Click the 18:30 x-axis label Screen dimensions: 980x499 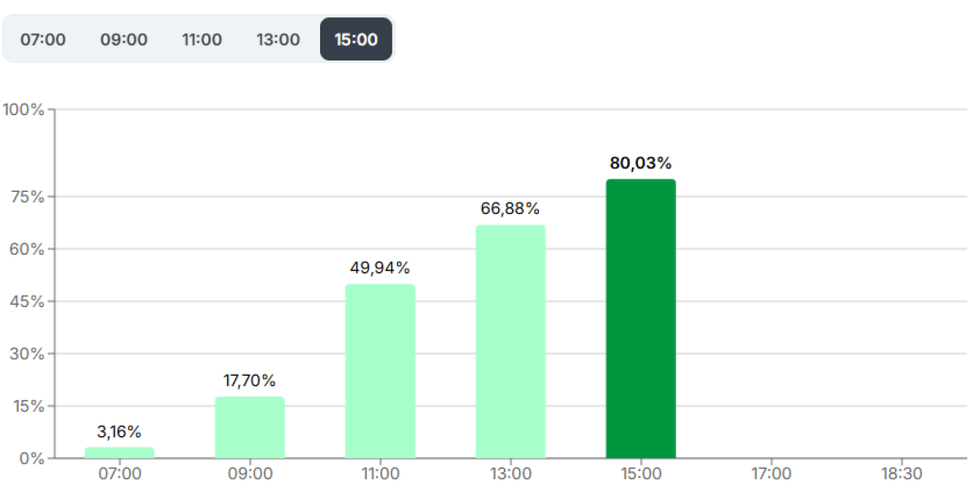coord(901,474)
